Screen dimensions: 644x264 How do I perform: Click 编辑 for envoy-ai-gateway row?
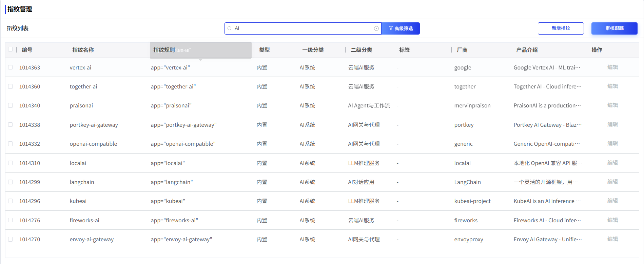point(612,239)
